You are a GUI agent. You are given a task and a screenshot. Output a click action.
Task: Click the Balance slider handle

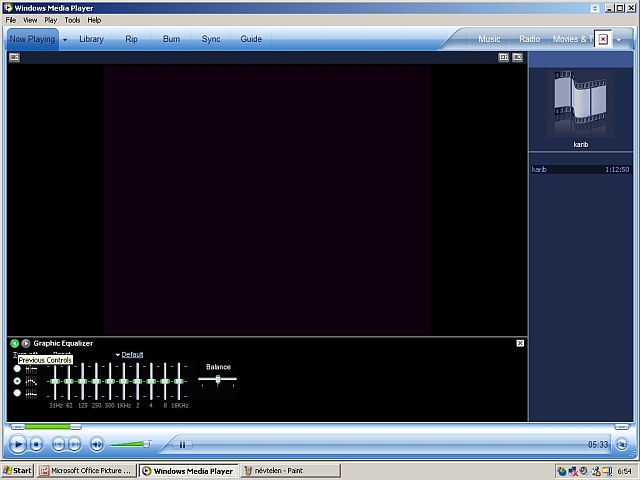[218, 379]
